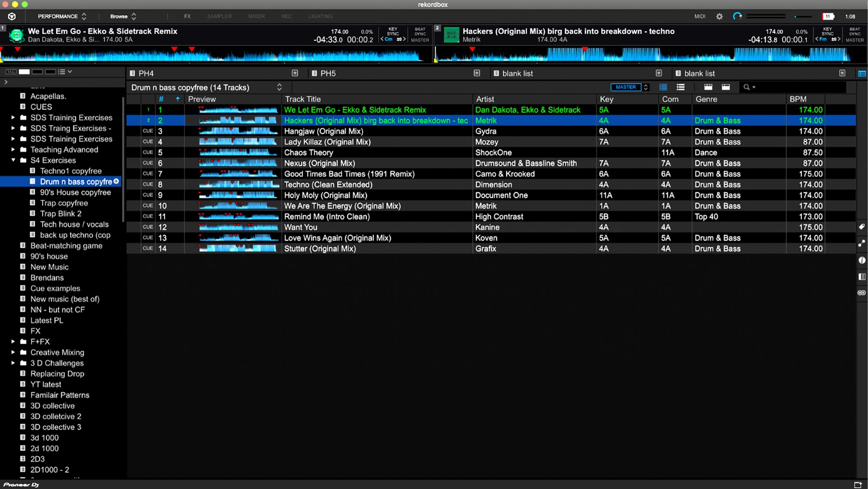Sort tracks by Genre column header

739,99
